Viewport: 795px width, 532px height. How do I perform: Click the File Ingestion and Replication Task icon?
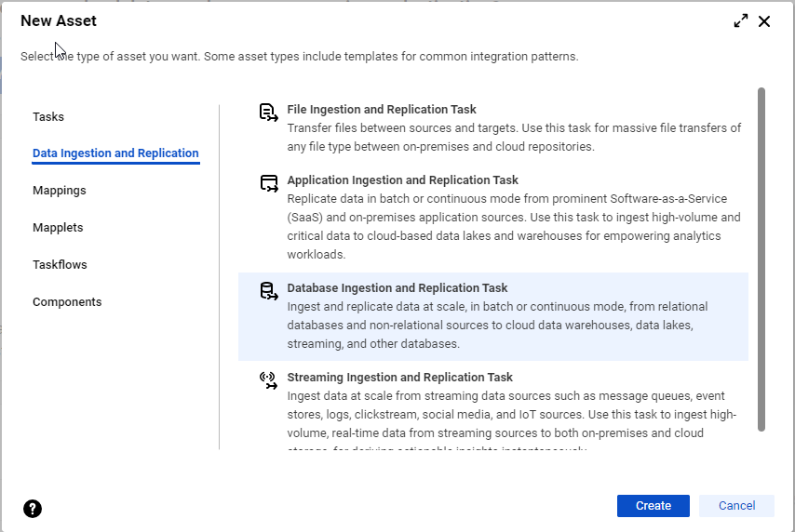[x=269, y=113]
